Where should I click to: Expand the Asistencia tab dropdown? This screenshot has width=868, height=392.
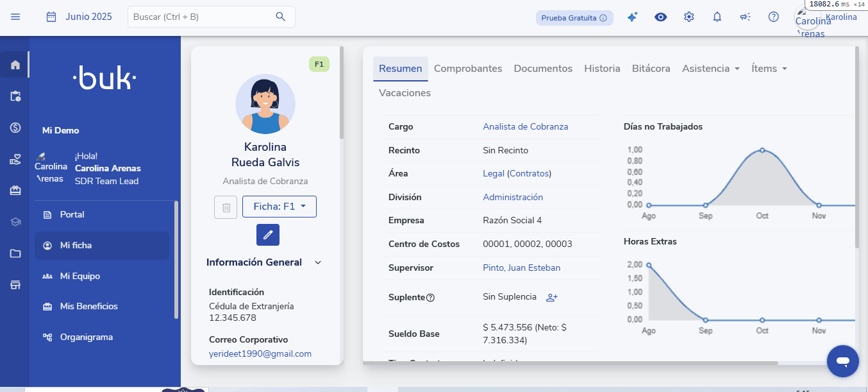pyautogui.click(x=710, y=69)
